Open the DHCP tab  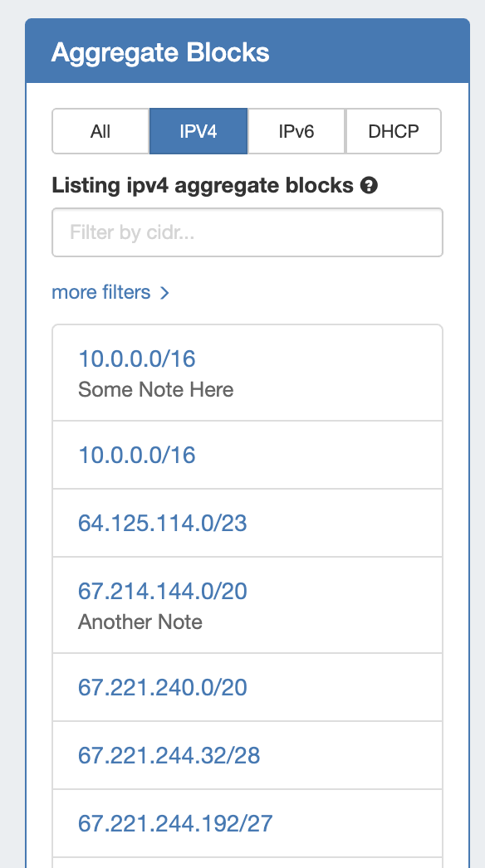coord(394,131)
